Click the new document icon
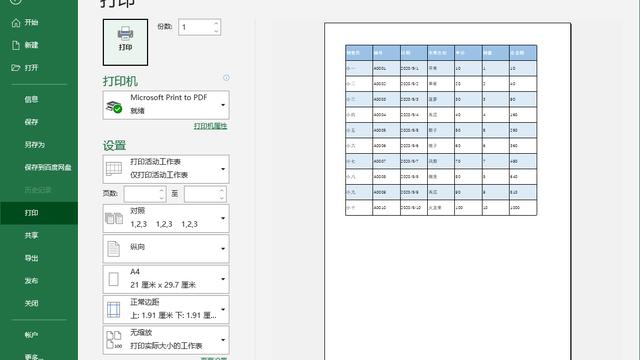This screenshot has height=360, width=640. tap(16, 45)
